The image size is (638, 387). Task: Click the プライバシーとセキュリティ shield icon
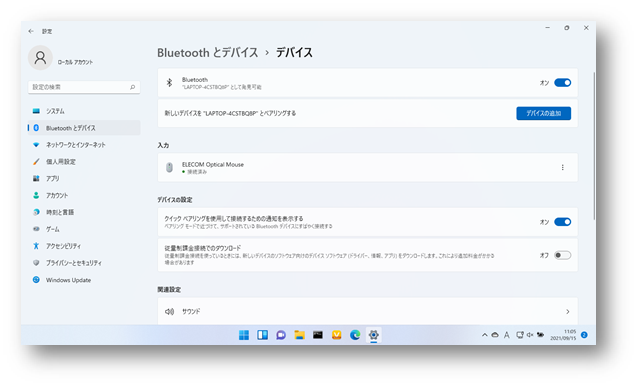[36, 263]
